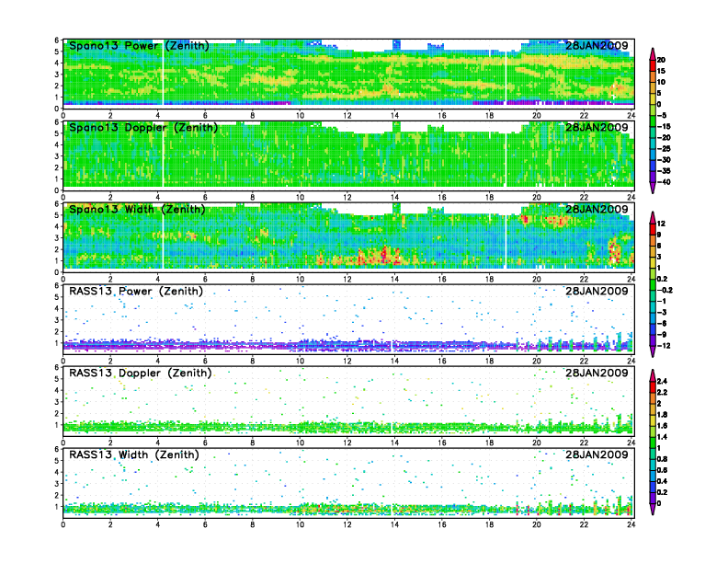728x563 pixels.
Task: Click the "-9" label on the middle colorbar
Action: pos(662,335)
